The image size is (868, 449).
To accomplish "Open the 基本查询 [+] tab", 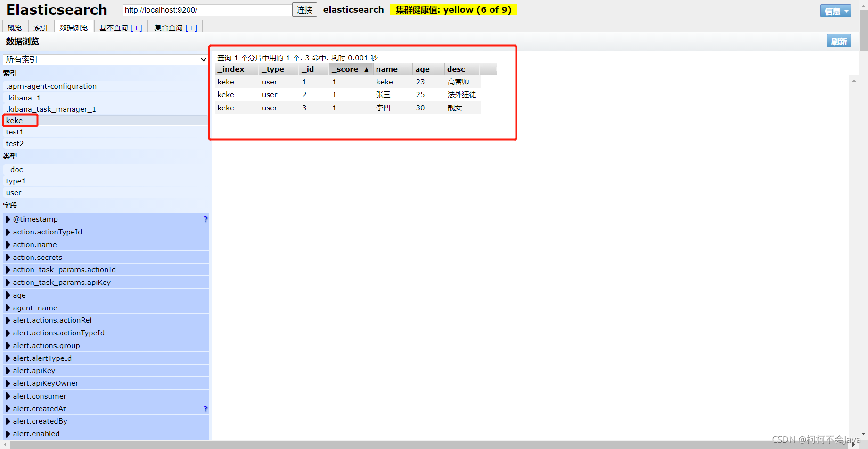I will pyautogui.click(x=121, y=27).
